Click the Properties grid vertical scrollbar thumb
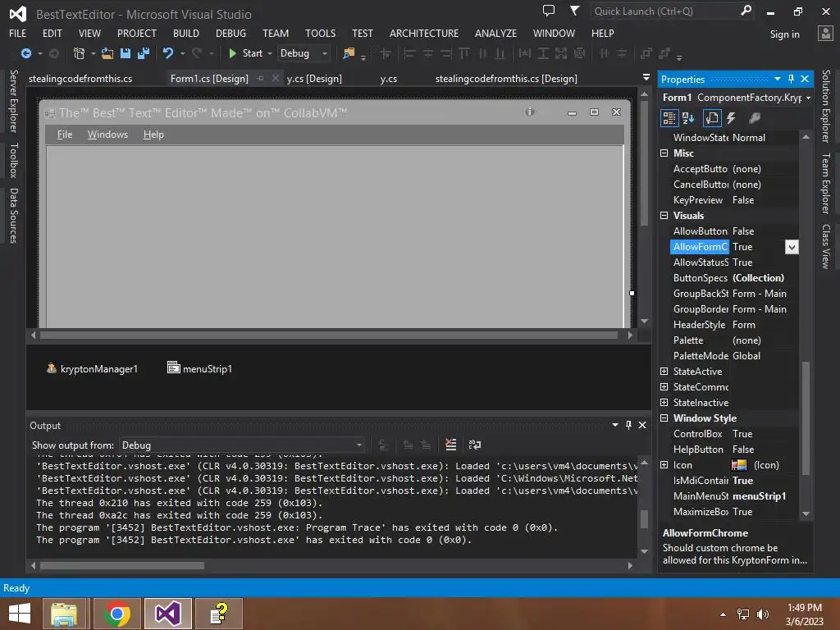The height and width of the screenshot is (630, 840). pyautogui.click(x=806, y=418)
